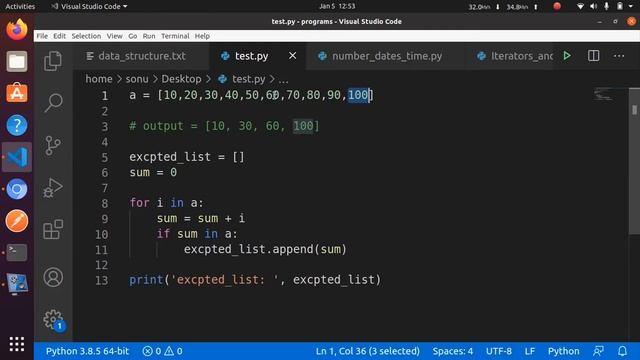The width and height of the screenshot is (640, 360).
Task: Open the File menu
Action: tap(42, 36)
